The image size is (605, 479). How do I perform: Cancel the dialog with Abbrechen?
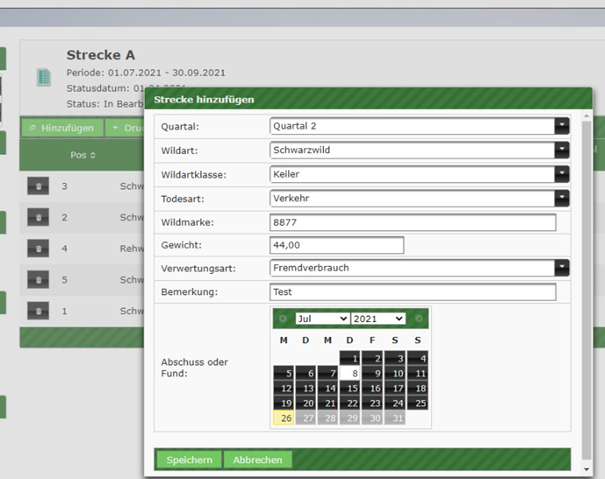tap(257, 460)
